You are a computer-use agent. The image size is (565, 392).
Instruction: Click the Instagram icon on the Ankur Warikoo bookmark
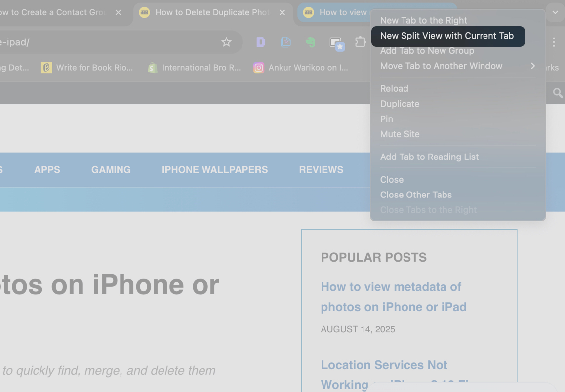pos(259,68)
